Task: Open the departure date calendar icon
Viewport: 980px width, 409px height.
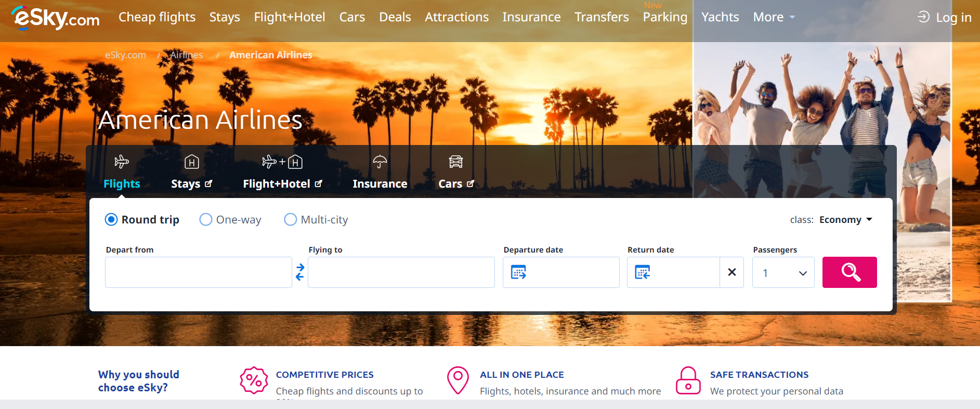Action: pos(518,272)
